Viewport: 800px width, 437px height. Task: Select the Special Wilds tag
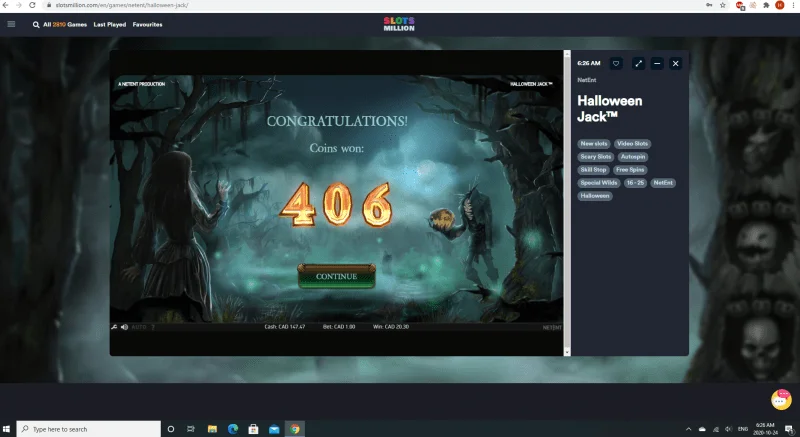(x=599, y=183)
